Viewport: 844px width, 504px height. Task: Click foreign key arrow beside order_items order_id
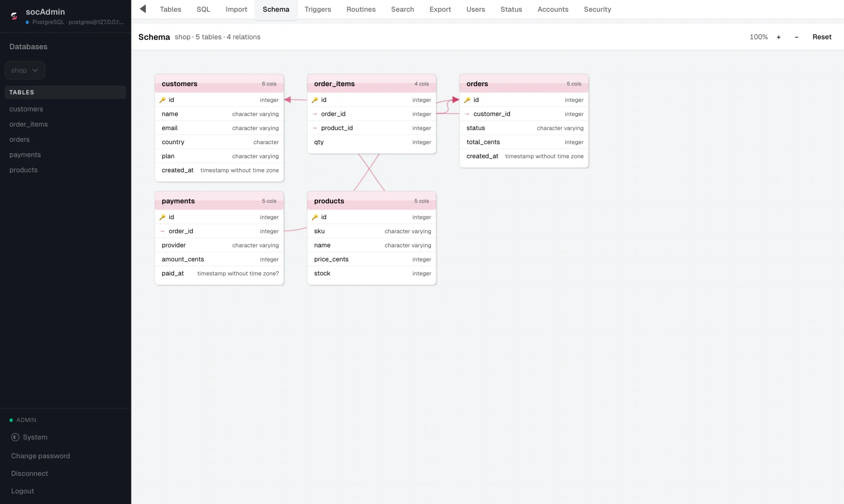[x=315, y=114]
